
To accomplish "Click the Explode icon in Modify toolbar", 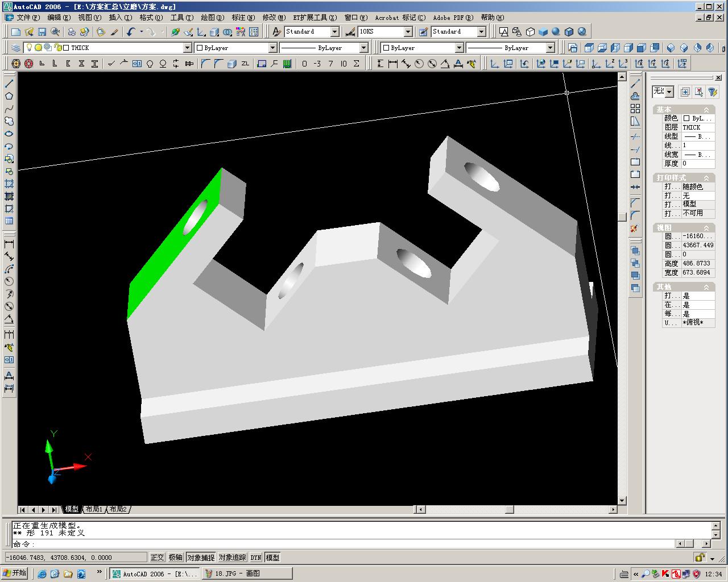I will (x=635, y=228).
